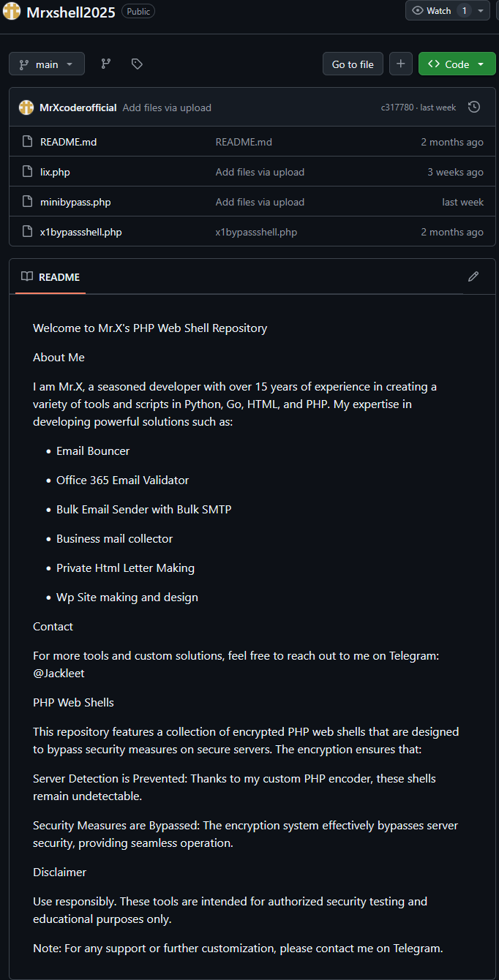Open the Watch options dropdown arrow
This screenshot has height=980, width=499.
(481, 11)
